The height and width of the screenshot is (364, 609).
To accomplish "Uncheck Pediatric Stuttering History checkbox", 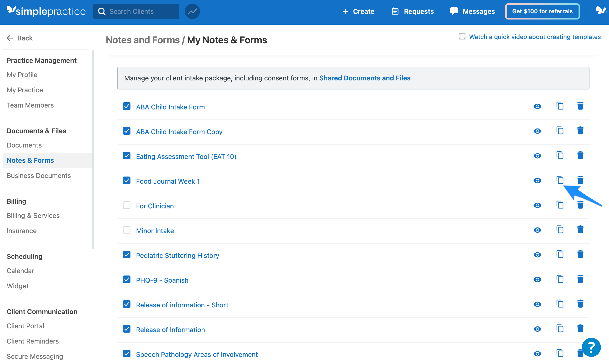I will coord(126,255).
